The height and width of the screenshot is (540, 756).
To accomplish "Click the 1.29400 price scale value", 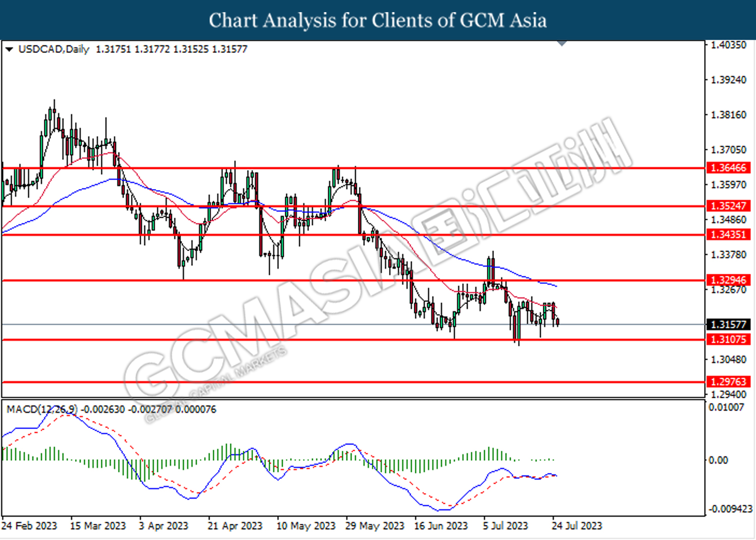I will (728, 394).
